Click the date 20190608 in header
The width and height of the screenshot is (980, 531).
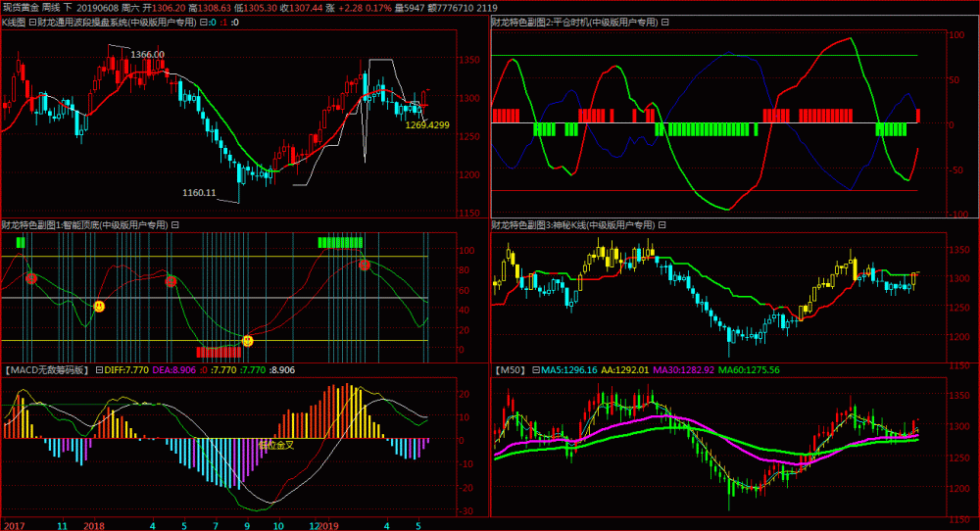(x=97, y=8)
